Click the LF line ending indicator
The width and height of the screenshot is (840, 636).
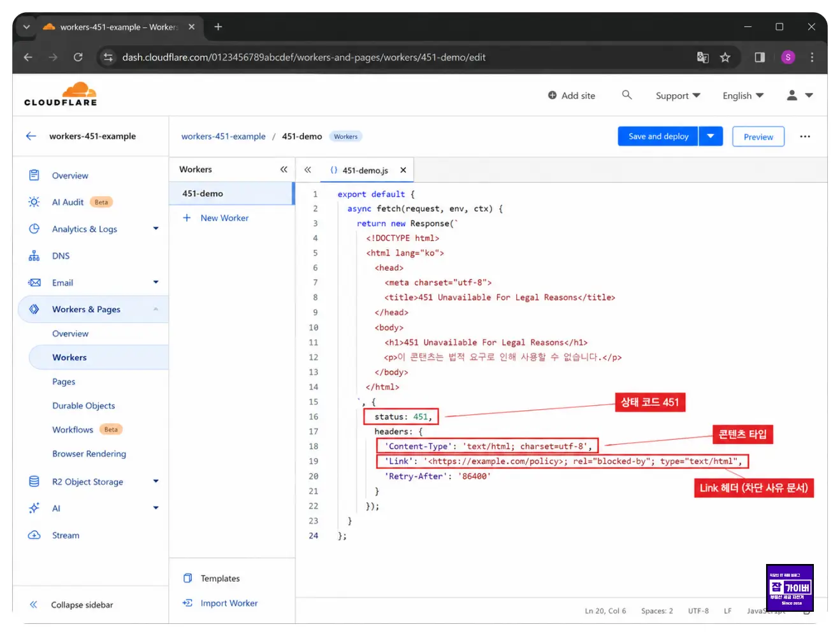[728, 611]
